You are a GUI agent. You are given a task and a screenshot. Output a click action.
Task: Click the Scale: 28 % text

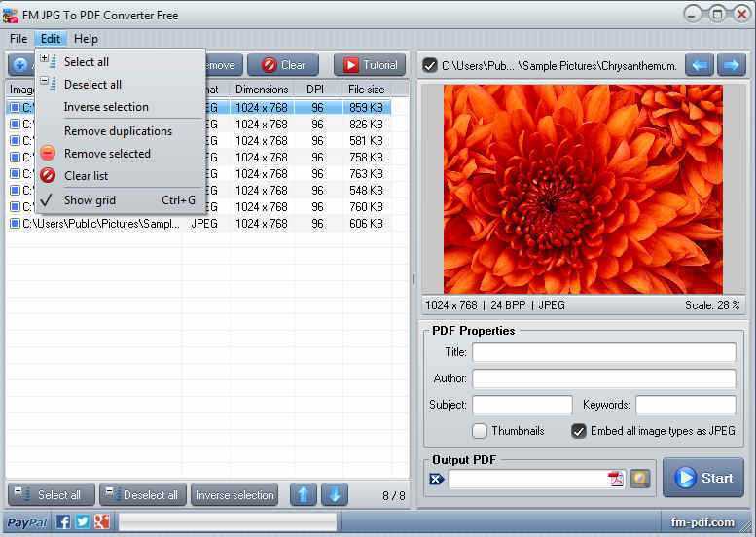(712, 305)
